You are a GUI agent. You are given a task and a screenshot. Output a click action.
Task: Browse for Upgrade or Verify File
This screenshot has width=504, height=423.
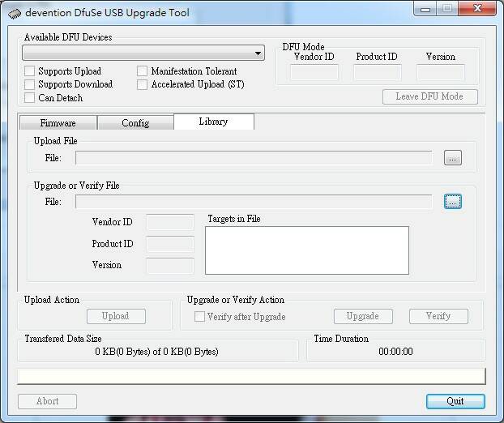tap(453, 202)
